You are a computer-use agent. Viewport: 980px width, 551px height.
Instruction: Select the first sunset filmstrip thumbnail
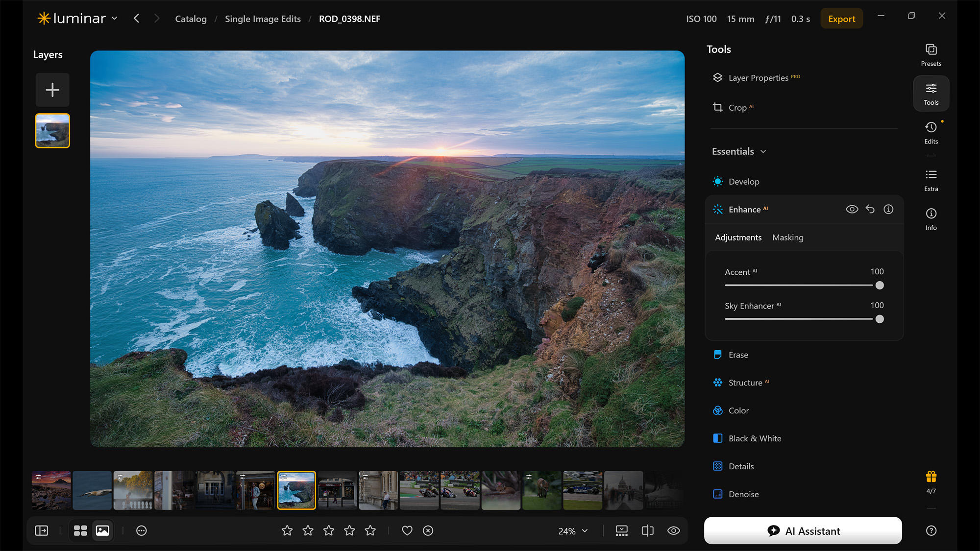51,490
